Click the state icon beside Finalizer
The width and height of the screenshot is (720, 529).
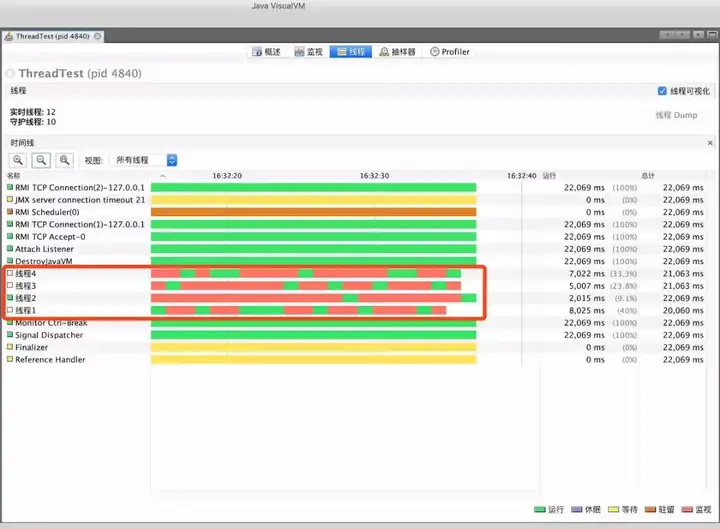[x=10, y=347]
